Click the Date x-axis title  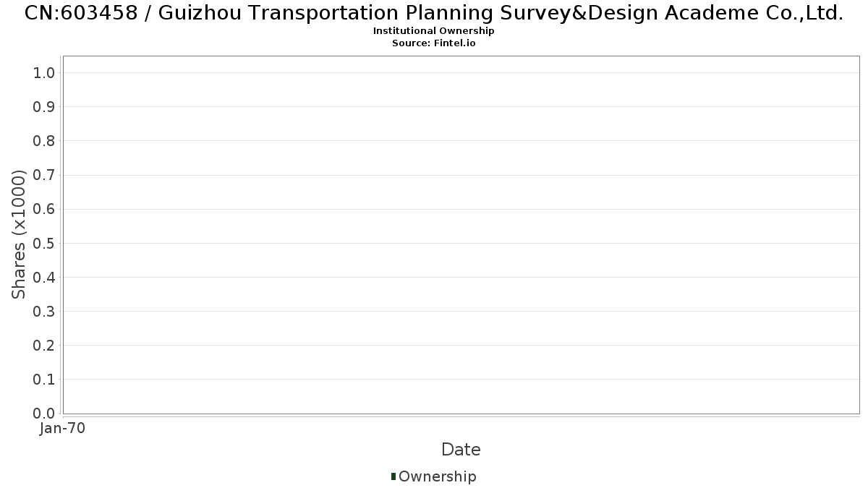tap(461, 450)
